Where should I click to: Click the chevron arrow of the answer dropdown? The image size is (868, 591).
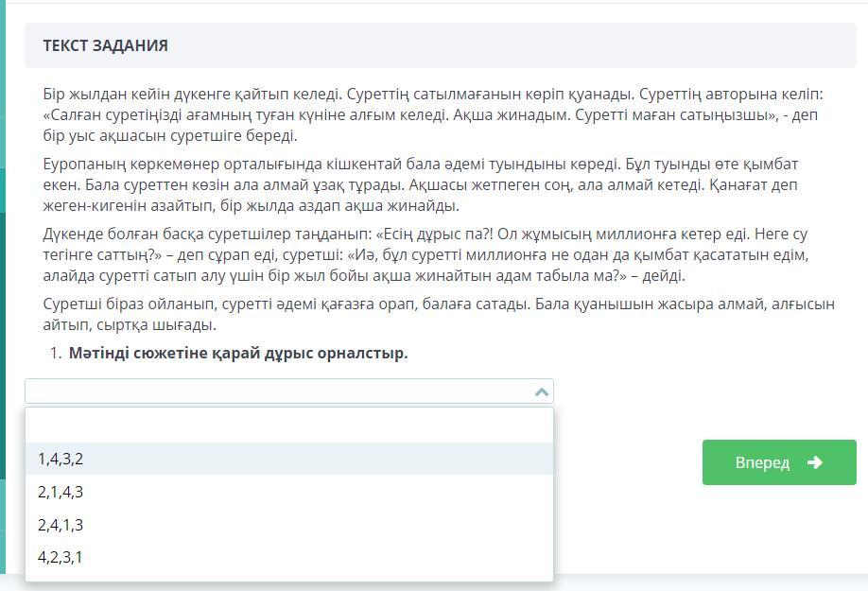[x=542, y=391]
